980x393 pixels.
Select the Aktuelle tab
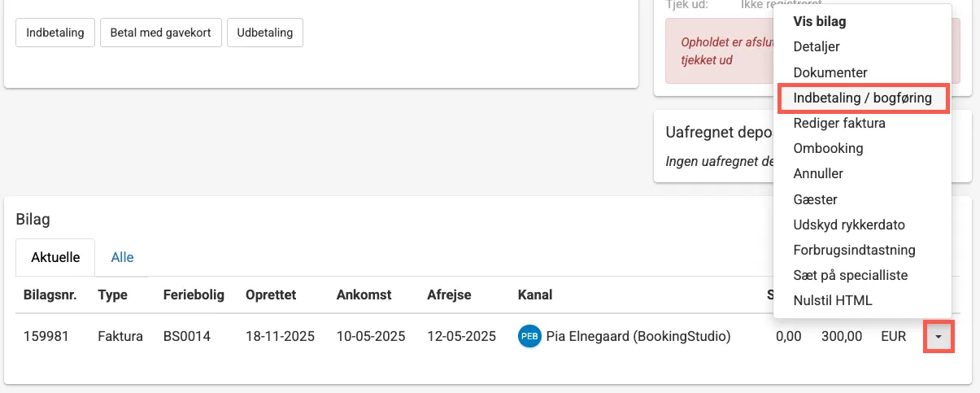coord(55,257)
